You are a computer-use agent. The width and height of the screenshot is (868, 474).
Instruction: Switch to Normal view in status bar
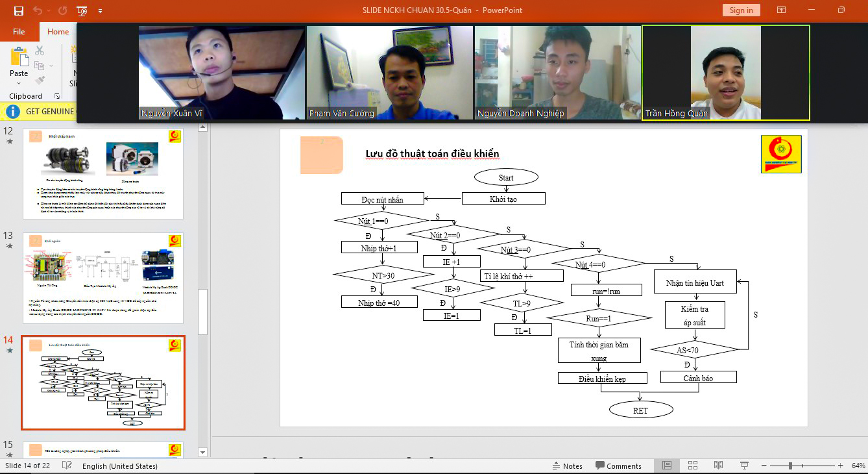pos(667,466)
